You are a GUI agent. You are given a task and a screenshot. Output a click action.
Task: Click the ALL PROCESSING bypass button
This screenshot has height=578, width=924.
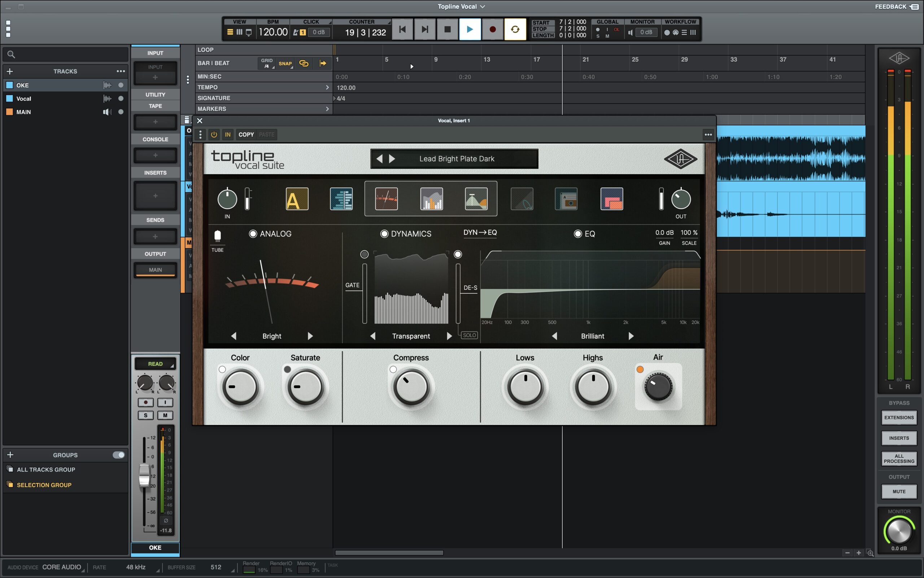899,459
